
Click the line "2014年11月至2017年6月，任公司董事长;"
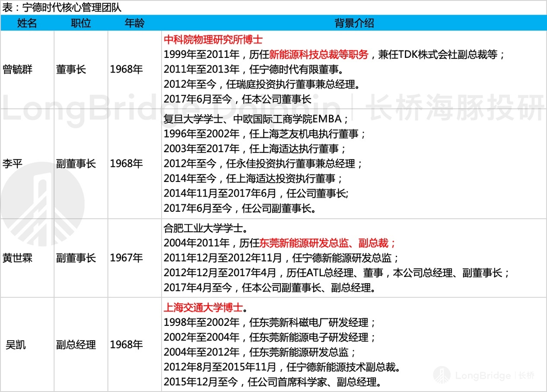(x=256, y=194)
